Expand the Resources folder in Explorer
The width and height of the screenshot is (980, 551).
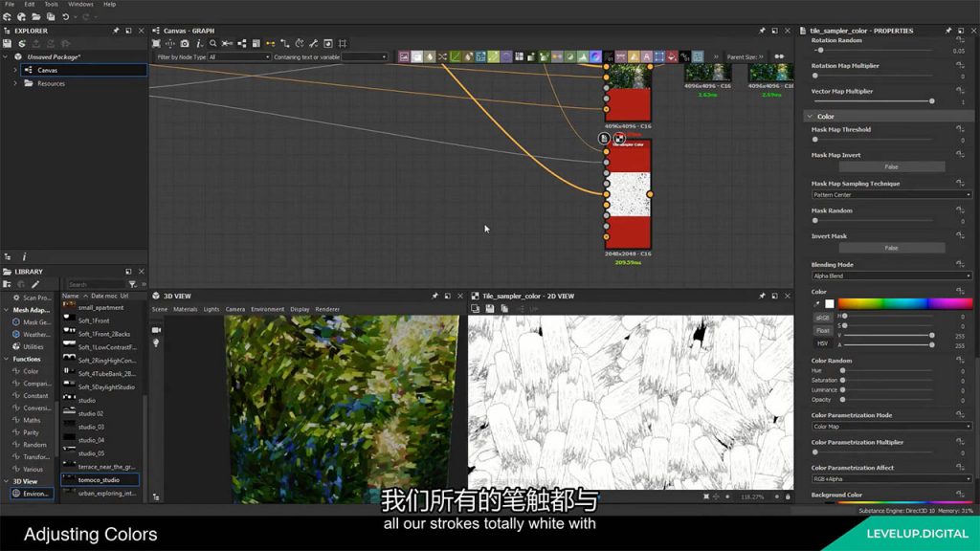[15, 83]
